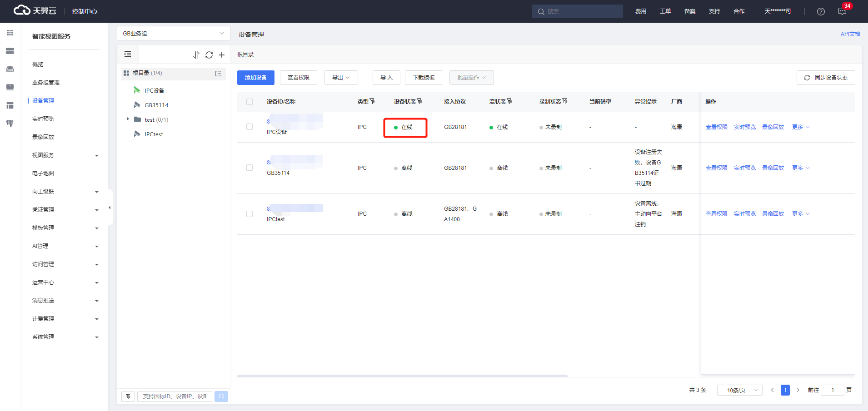Image resolution: width=868 pixels, height=411 pixels.
Task: Click the sort icon above the directory tree
Action: (x=196, y=55)
